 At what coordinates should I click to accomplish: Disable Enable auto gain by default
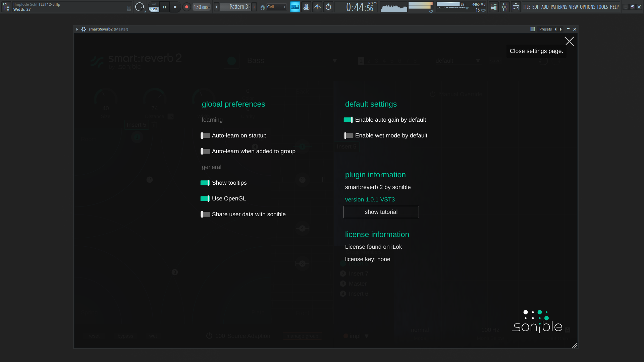click(x=348, y=120)
